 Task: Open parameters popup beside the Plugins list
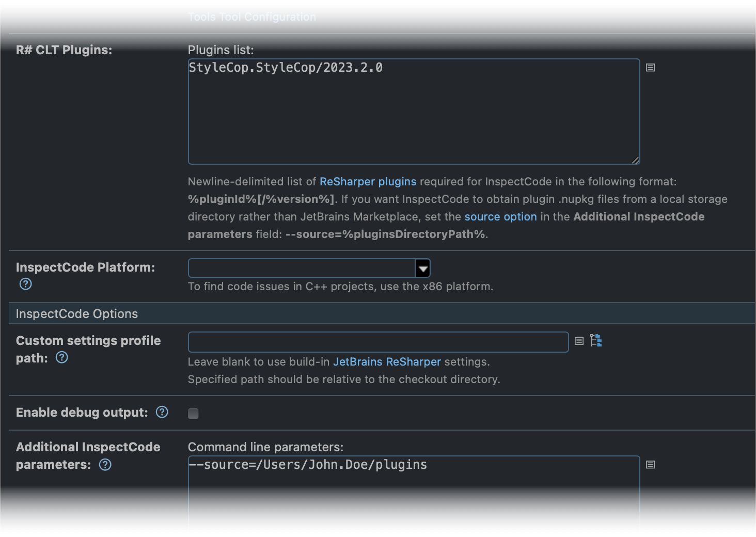click(650, 67)
